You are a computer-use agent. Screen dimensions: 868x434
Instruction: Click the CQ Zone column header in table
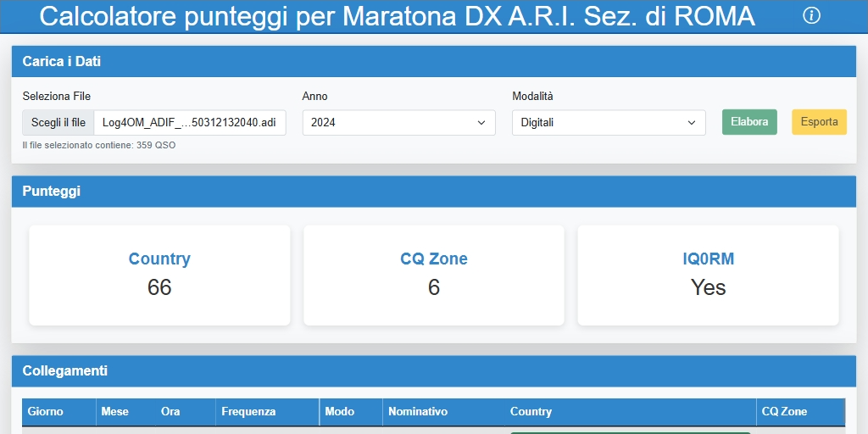pyautogui.click(x=800, y=412)
